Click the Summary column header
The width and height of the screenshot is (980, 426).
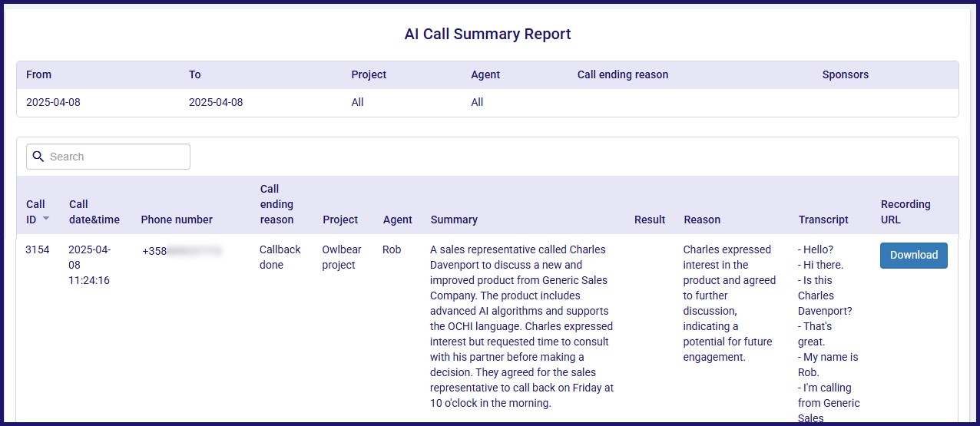pos(454,220)
